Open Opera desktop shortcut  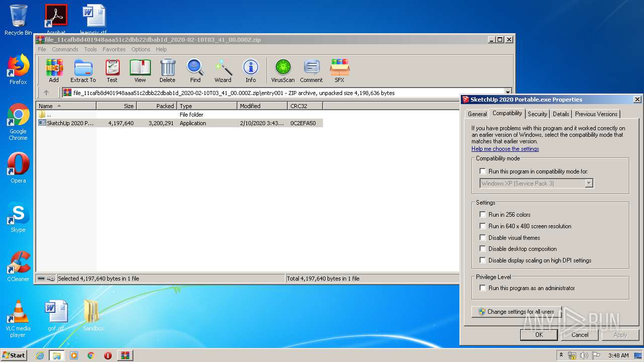18,168
